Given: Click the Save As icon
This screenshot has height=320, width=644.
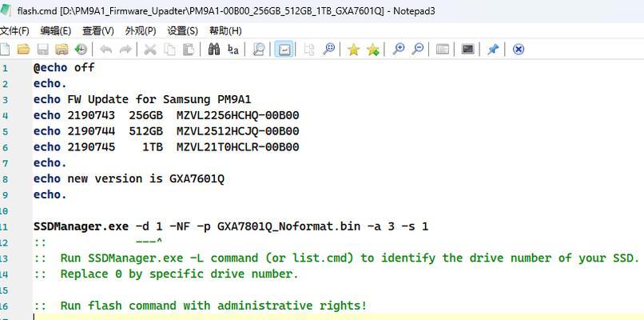Looking at the screenshot, I should click(62, 50).
